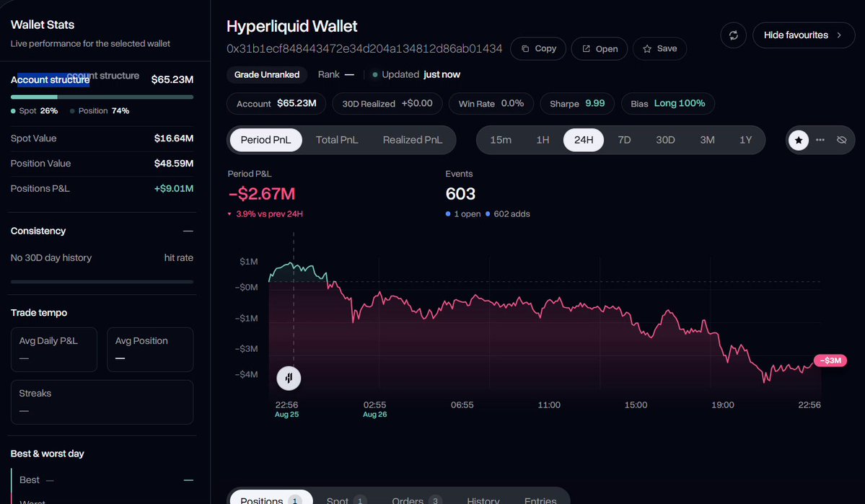Click the Period P&L -$2.67M value
865x504 pixels.
pyautogui.click(x=261, y=193)
